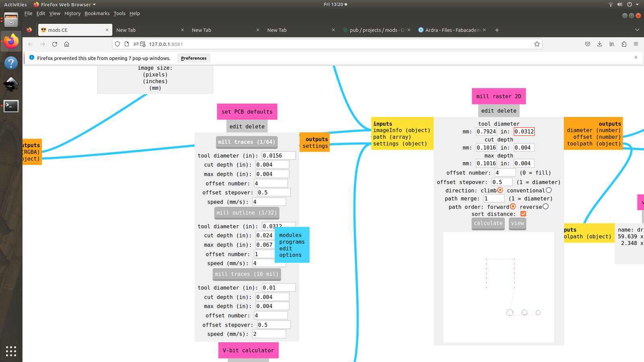Click the settings output of set PCB defaults

[315, 146]
